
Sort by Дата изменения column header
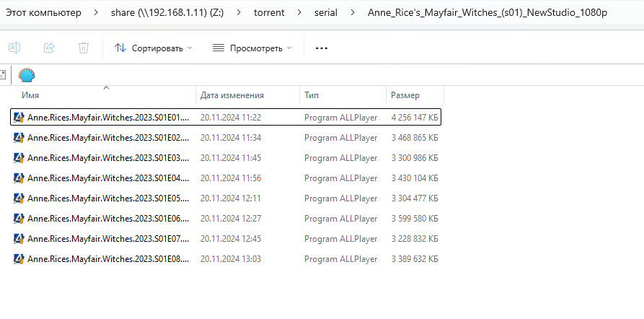[231, 95]
